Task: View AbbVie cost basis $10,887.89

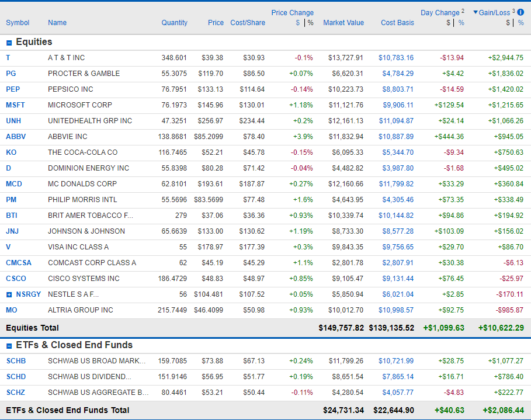Action: coord(396,137)
